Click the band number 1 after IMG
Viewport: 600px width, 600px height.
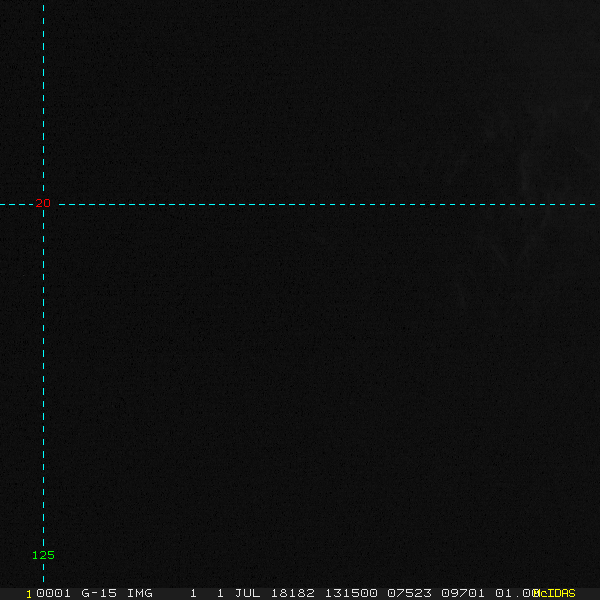[194, 593]
